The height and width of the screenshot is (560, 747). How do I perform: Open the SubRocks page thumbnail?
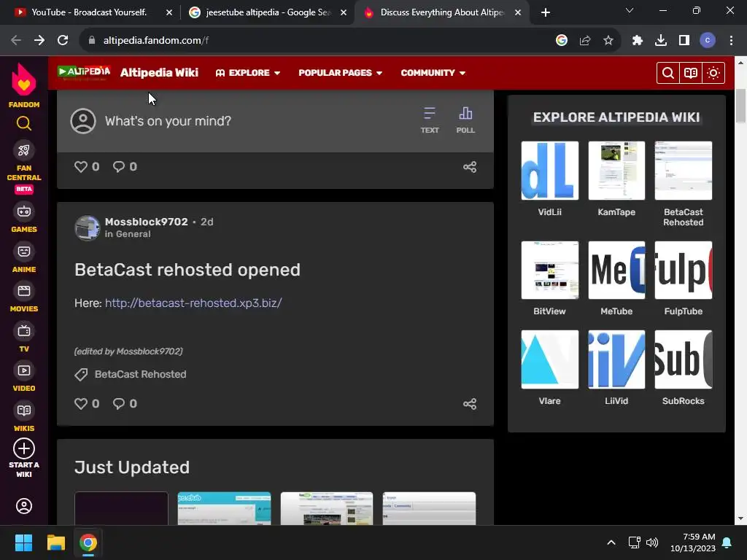(683, 359)
